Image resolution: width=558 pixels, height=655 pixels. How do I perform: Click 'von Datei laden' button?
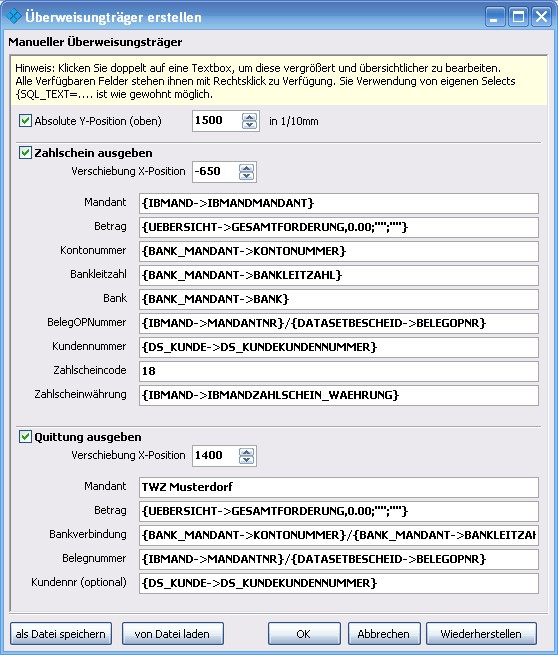(x=172, y=634)
